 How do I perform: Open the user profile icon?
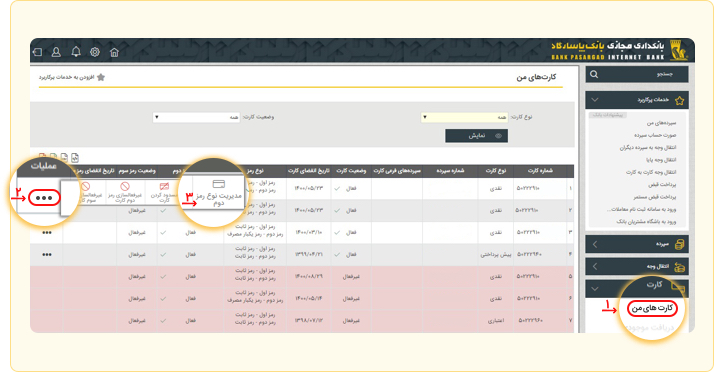[56, 52]
